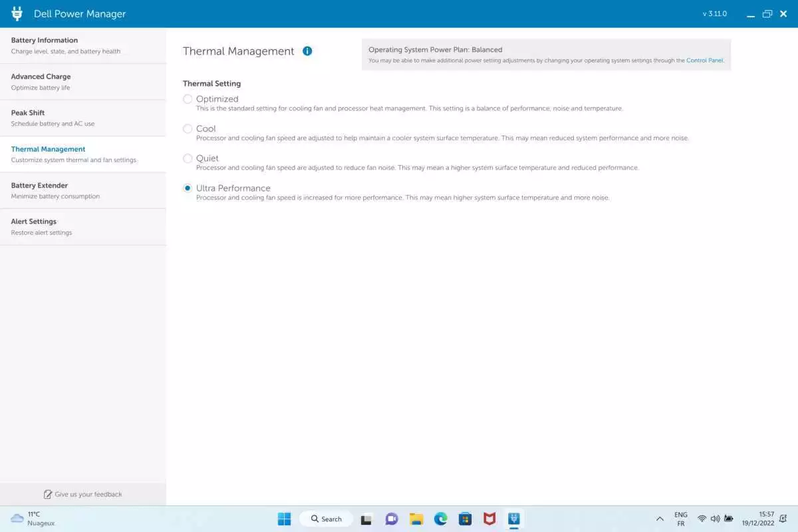
Task: Open Task View in the taskbar
Action: [366, 519]
